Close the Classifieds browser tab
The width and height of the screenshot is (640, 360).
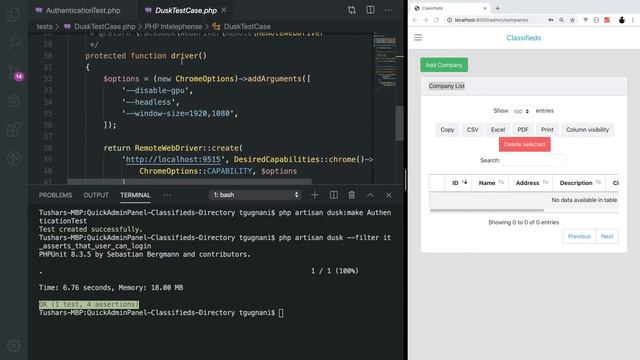click(x=485, y=8)
